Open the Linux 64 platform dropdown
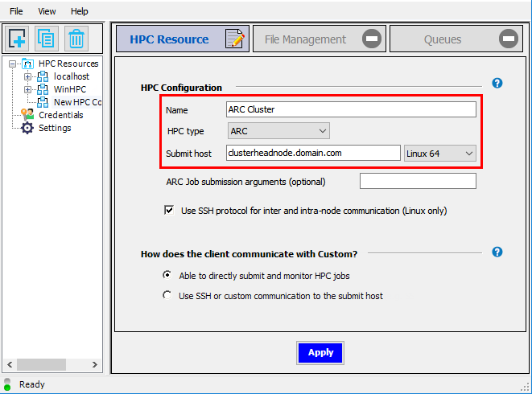The image size is (532, 394). 440,153
